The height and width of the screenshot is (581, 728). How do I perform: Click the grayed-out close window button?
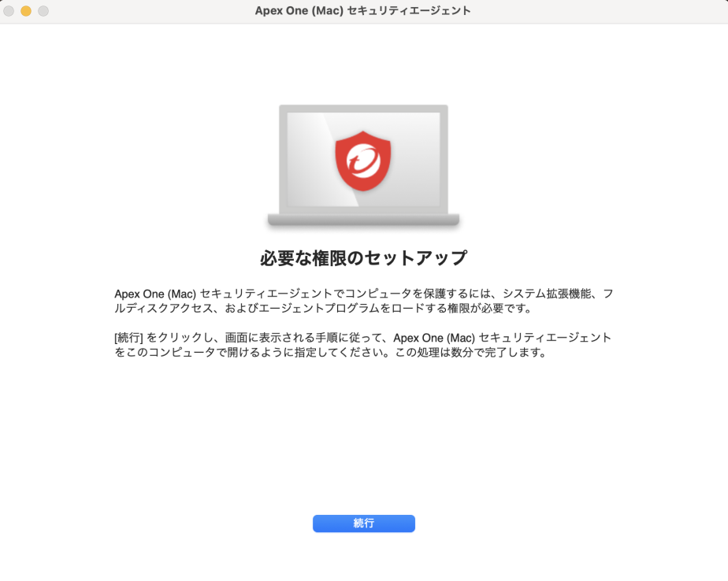(x=9, y=11)
